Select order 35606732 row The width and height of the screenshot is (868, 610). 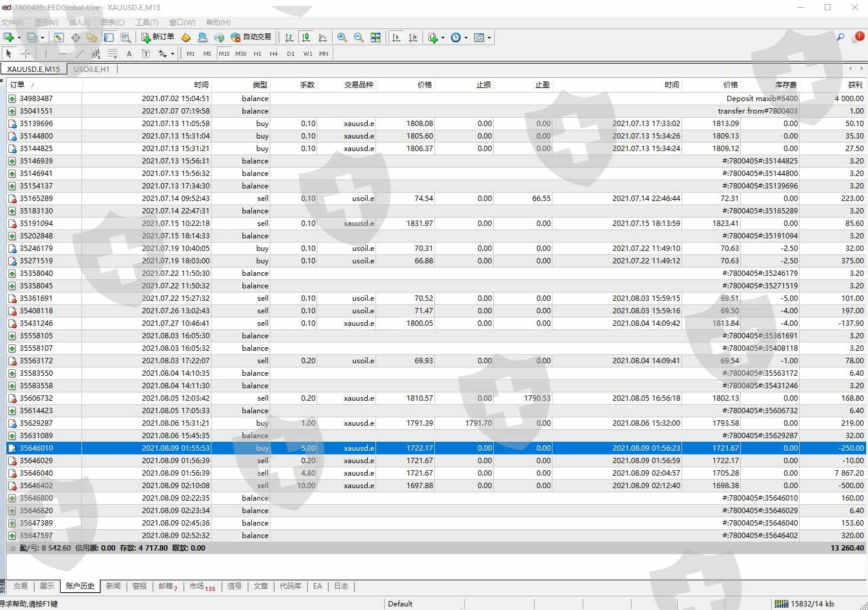(436, 398)
